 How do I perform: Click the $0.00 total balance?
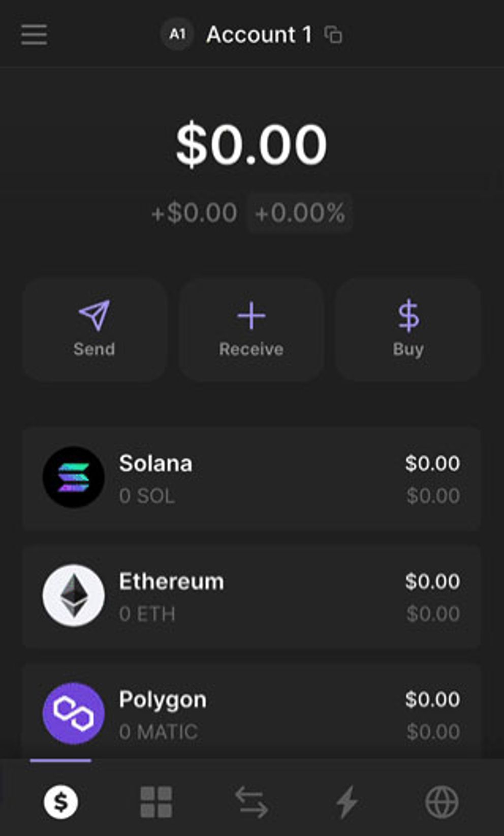point(251,145)
